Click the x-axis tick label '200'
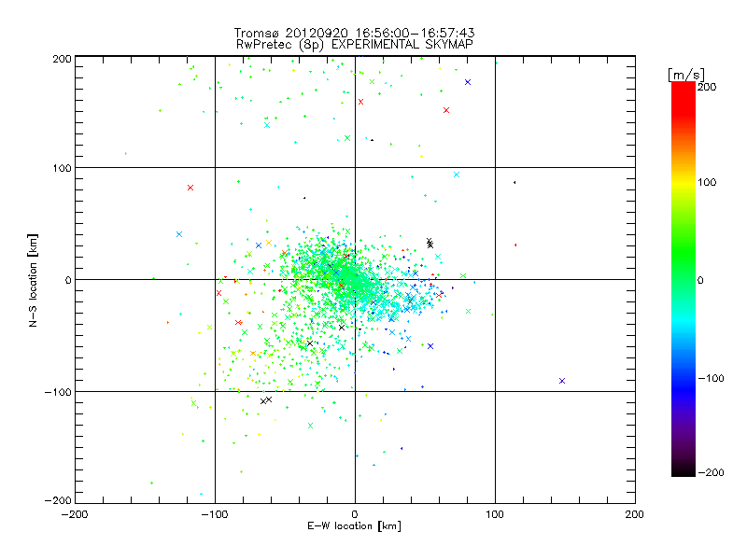The image size is (747, 560). click(635, 514)
